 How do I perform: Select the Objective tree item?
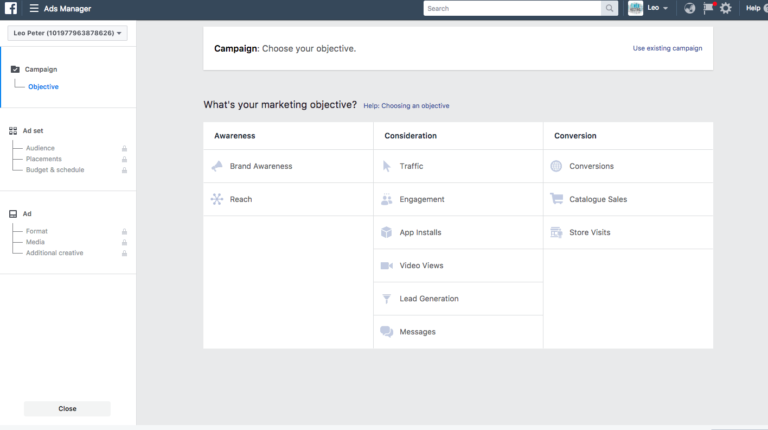coord(43,87)
